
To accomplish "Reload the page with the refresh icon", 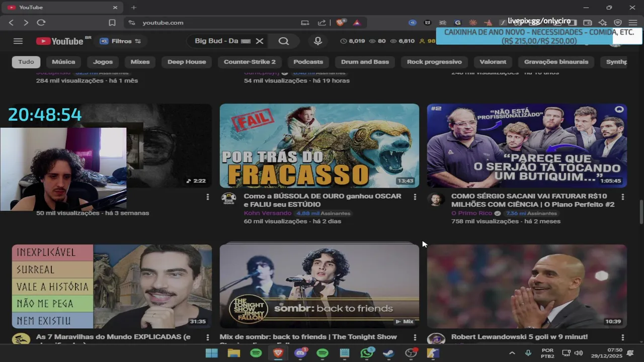I will click(x=41, y=23).
